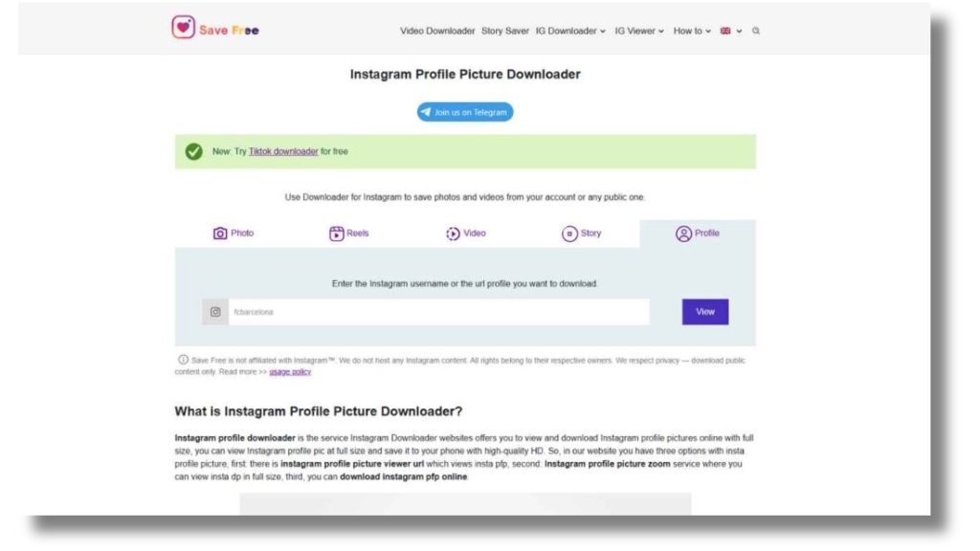Expand the IG Viewer dropdown menu
The width and height of the screenshot is (980, 551).
639,31
